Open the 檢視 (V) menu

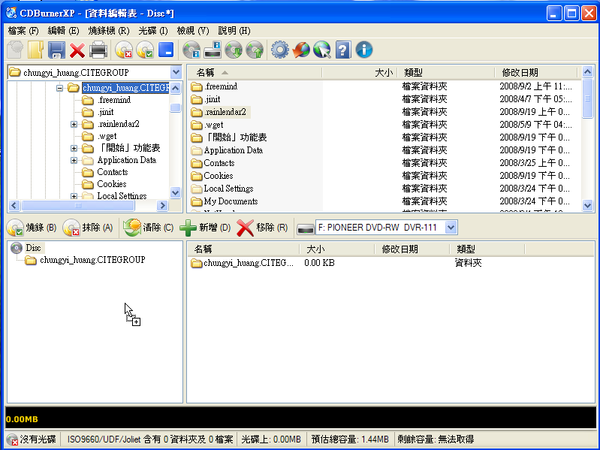[193, 31]
